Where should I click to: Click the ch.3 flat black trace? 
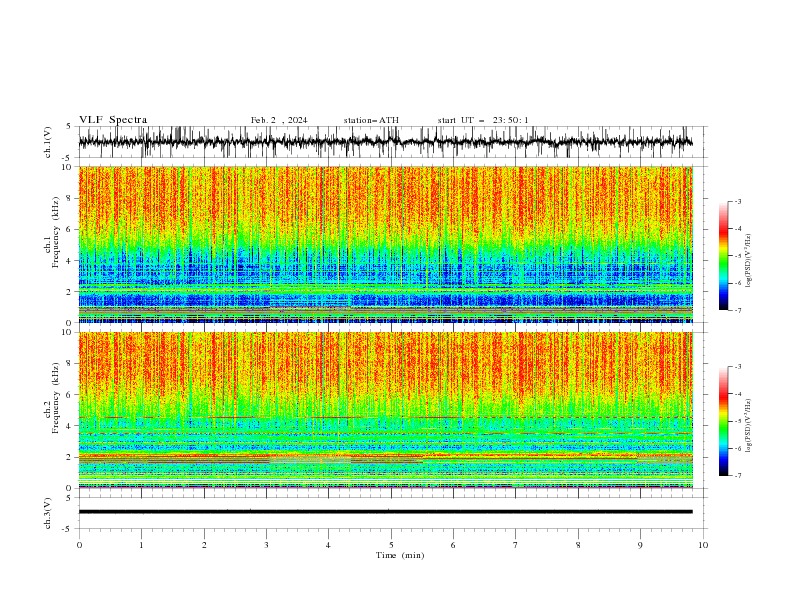(386, 512)
